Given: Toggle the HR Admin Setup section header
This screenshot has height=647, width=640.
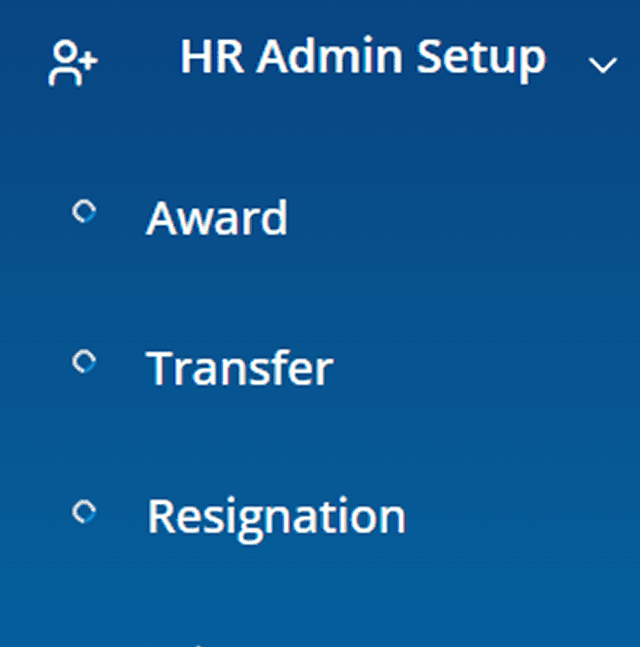Looking at the screenshot, I should [363, 58].
